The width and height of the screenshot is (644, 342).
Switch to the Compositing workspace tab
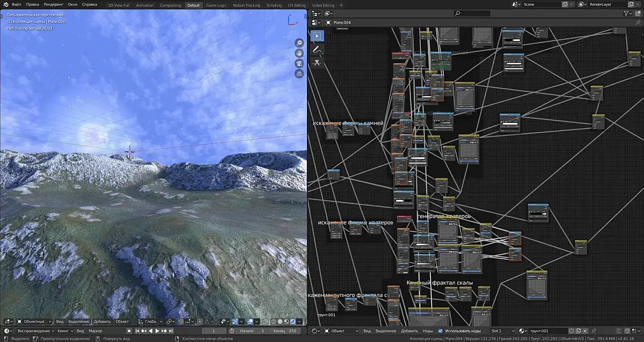[170, 5]
